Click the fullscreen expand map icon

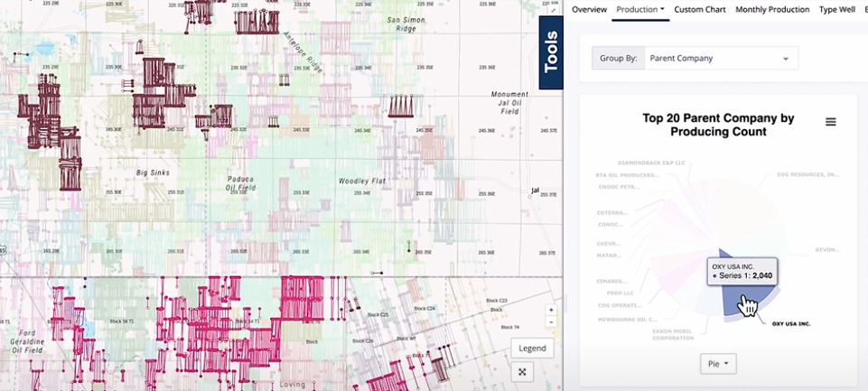522,371
